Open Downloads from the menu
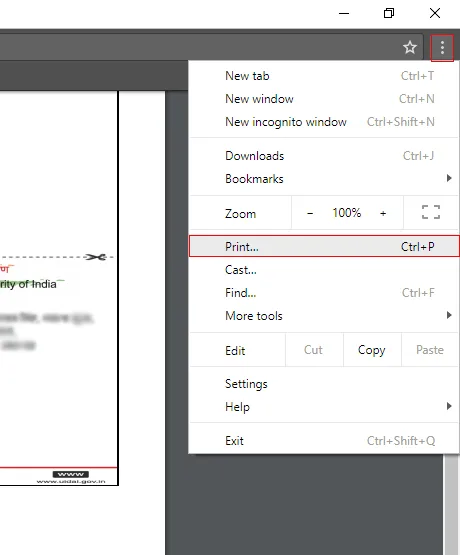The image size is (460, 555). click(x=324, y=156)
